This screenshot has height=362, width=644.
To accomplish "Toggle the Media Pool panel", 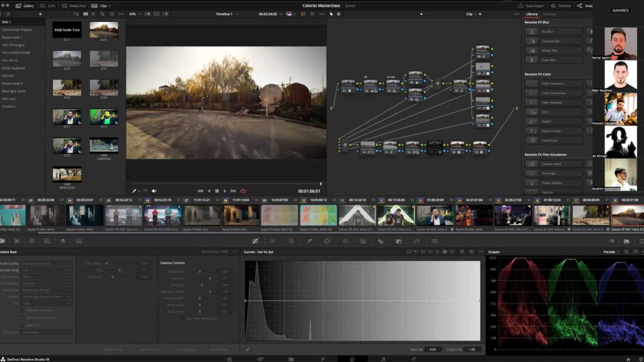I will [74, 6].
